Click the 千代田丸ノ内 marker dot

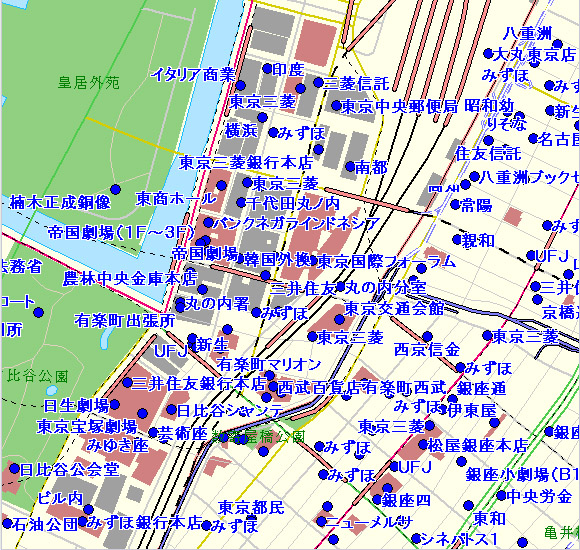click(x=241, y=202)
